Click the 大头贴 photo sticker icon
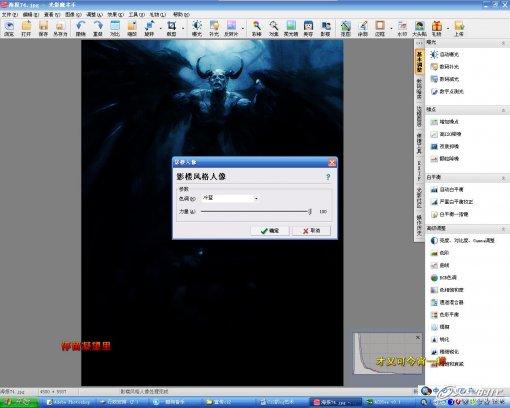This screenshot has height=408, width=510. pyautogui.click(x=419, y=28)
